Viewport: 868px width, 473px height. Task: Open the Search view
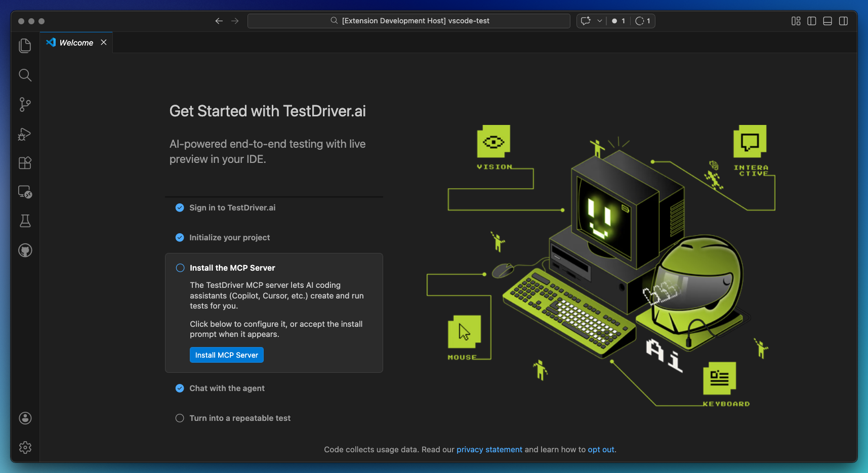pos(25,75)
